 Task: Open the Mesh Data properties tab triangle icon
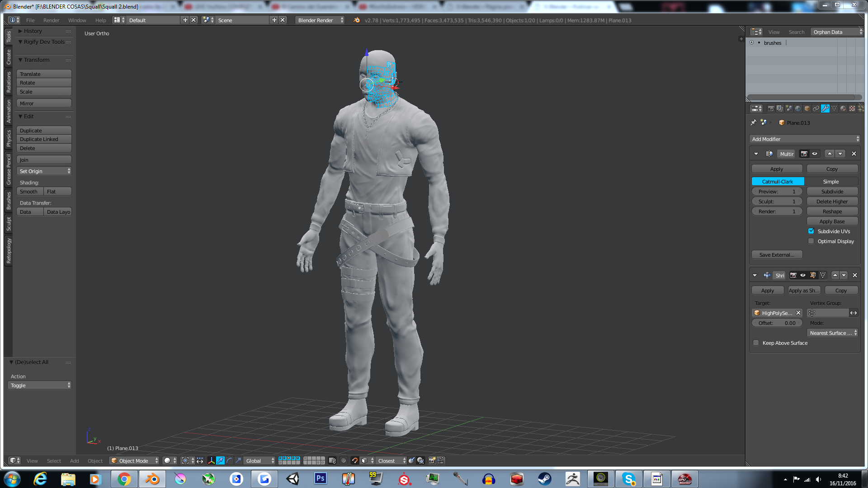tap(834, 108)
